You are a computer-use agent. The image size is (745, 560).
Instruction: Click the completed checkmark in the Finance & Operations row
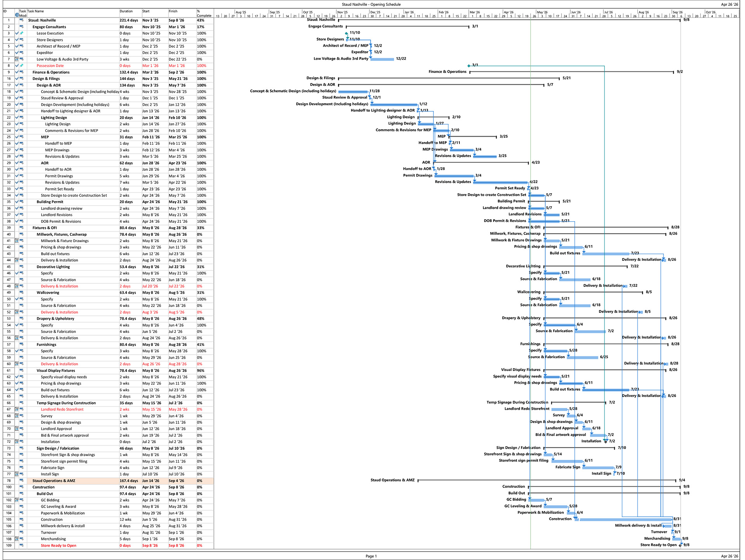click(17, 72)
